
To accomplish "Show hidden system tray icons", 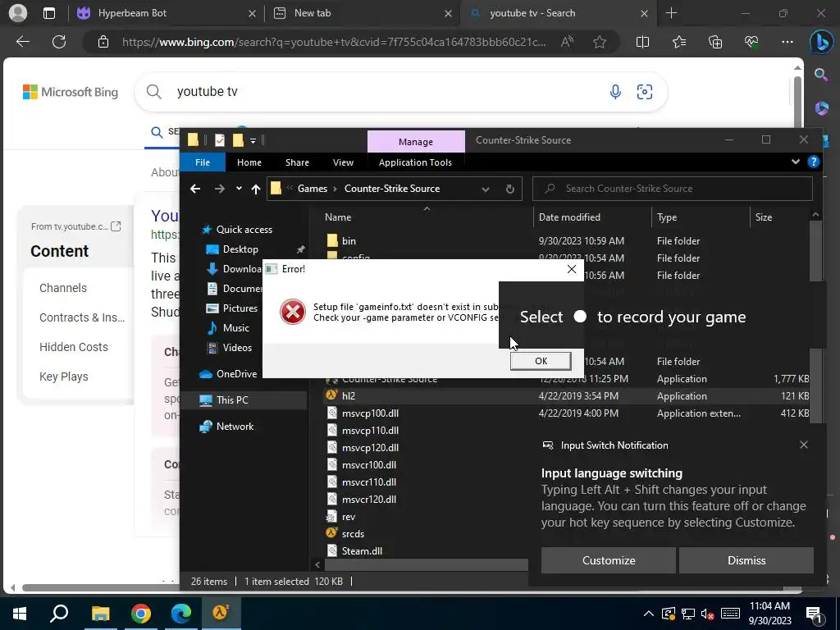I will click(648, 614).
